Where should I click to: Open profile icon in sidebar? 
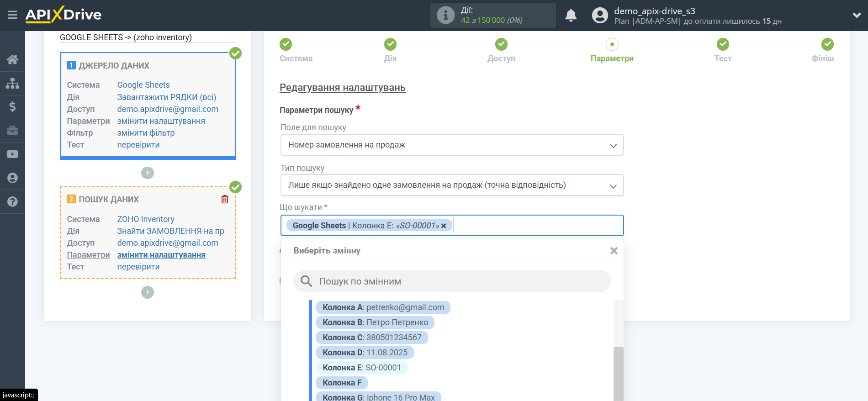(x=12, y=178)
